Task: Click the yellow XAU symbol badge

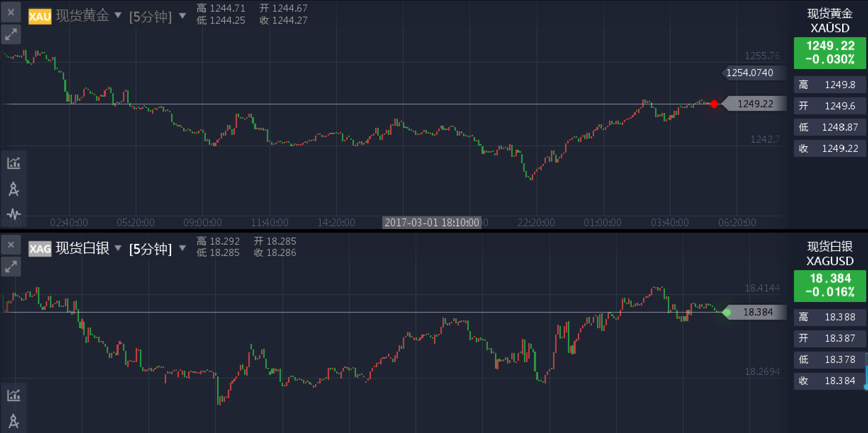Action: click(40, 16)
